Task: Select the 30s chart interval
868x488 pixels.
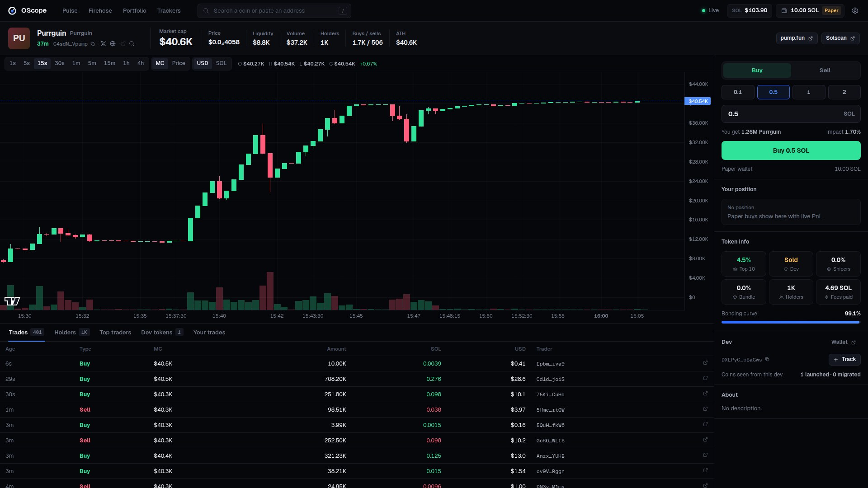Action: pos(60,63)
